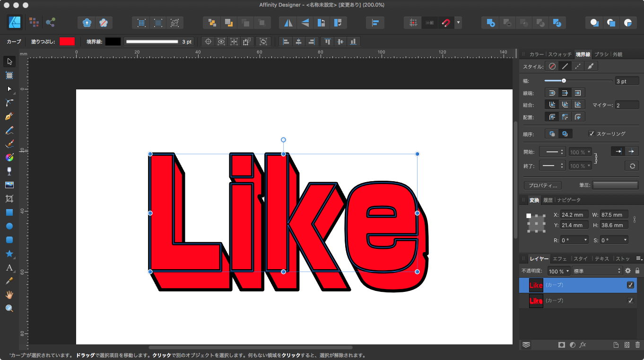
Task: Toggle scaling checkbox in stroke panel
Action: point(591,134)
